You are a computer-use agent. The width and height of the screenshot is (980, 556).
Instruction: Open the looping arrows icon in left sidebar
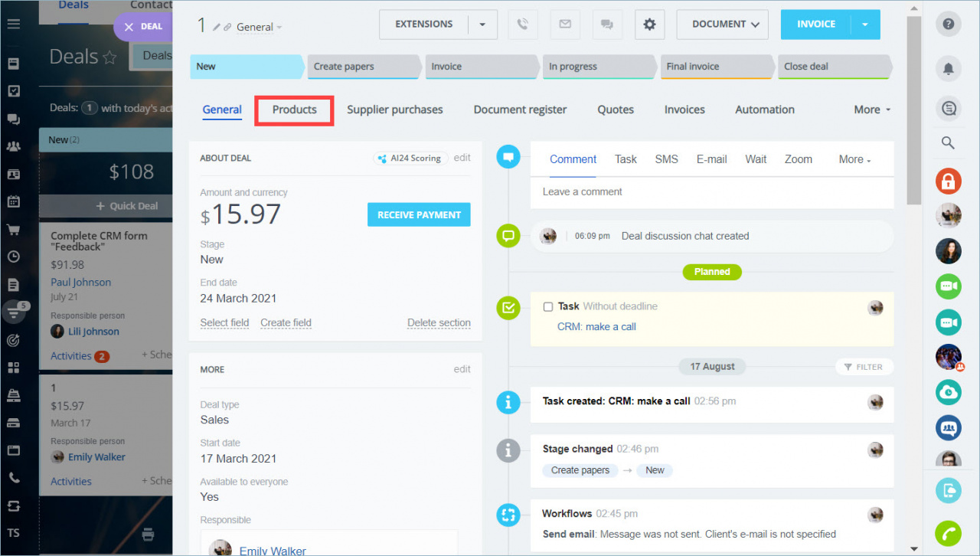(x=13, y=505)
